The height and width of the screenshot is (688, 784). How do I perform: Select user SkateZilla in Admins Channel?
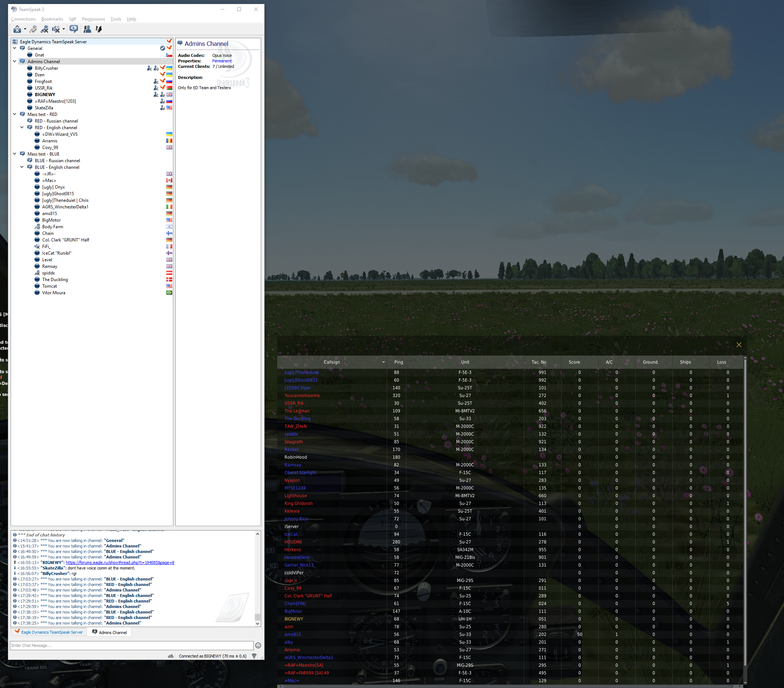44,108
